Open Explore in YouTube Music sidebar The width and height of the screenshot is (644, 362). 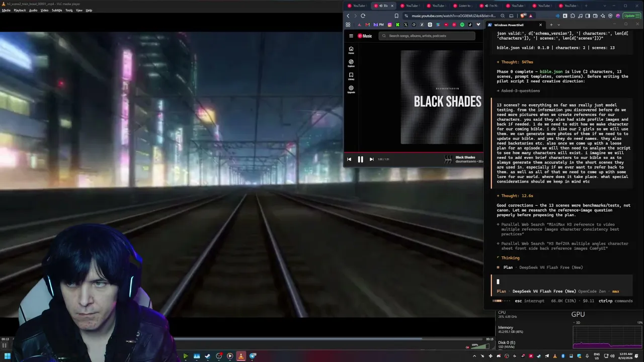(351, 63)
